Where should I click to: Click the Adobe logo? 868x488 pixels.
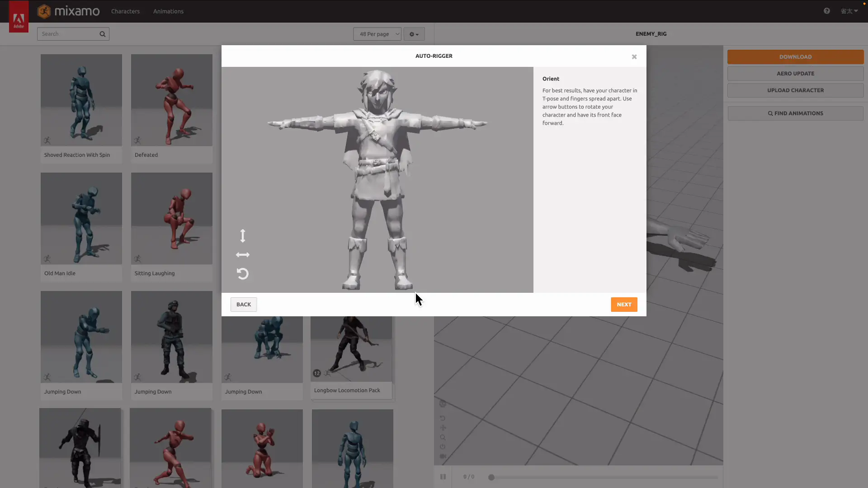click(x=19, y=17)
